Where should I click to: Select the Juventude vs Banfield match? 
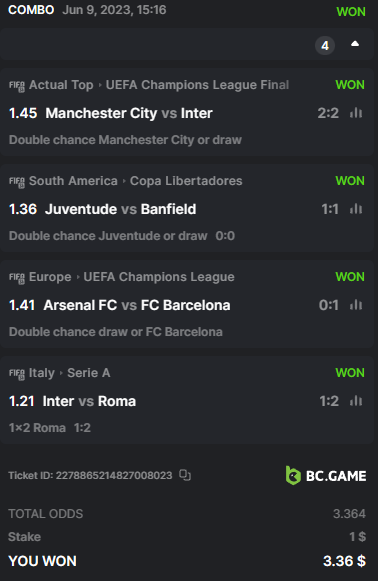point(120,209)
